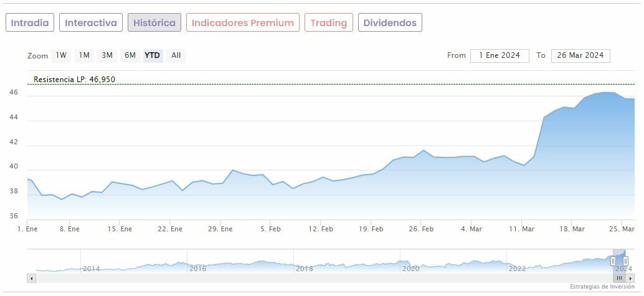Select the 6M zoom option
Viewport: 644px width, 296px height.
tap(130, 55)
